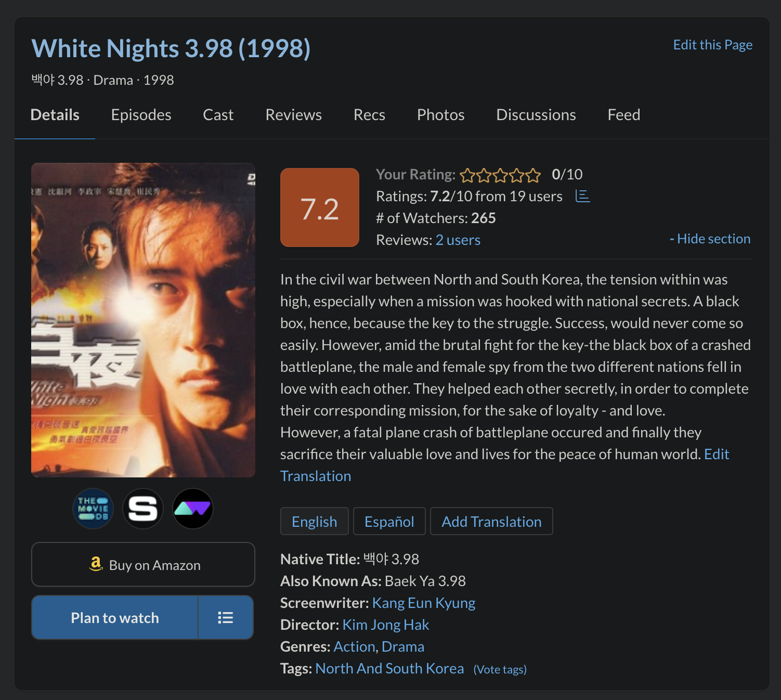Screen dimensions: 781x700
Task: Rate with the third star
Action: pos(500,175)
